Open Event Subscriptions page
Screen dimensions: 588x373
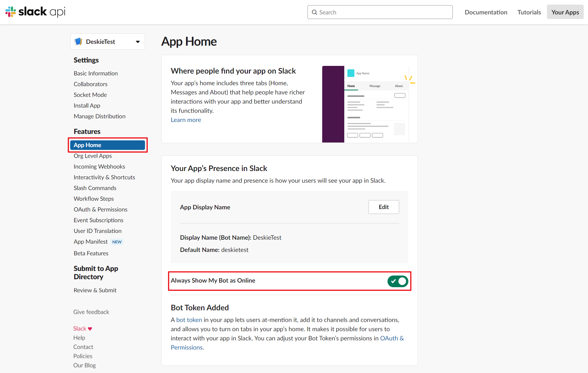coord(98,220)
